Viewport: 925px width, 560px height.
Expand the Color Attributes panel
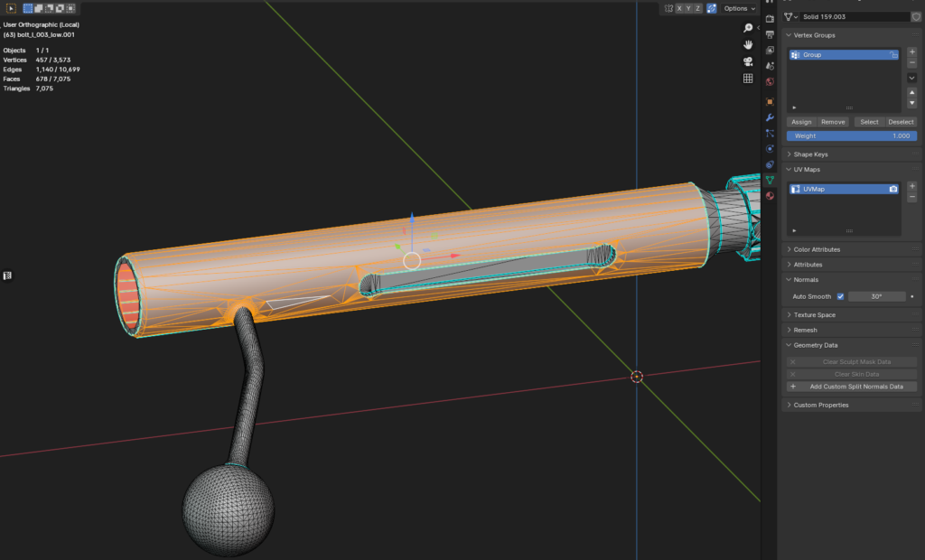(x=789, y=249)
